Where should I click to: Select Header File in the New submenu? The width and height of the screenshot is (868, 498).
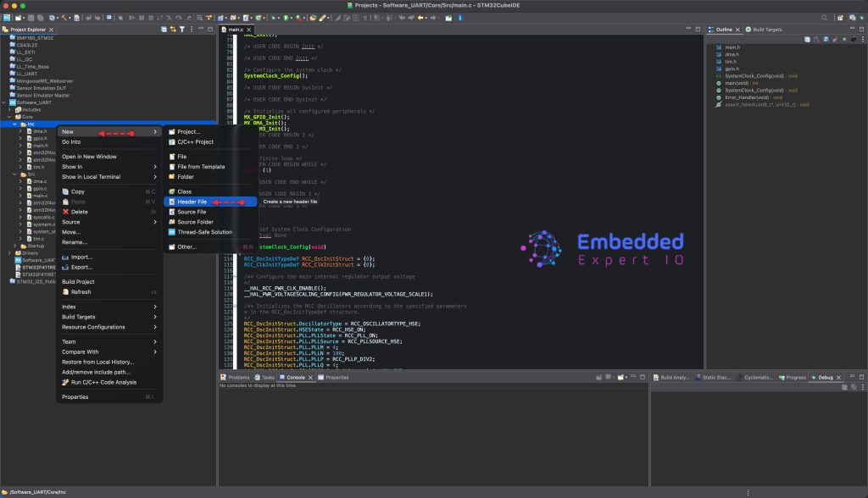[210, 202]
